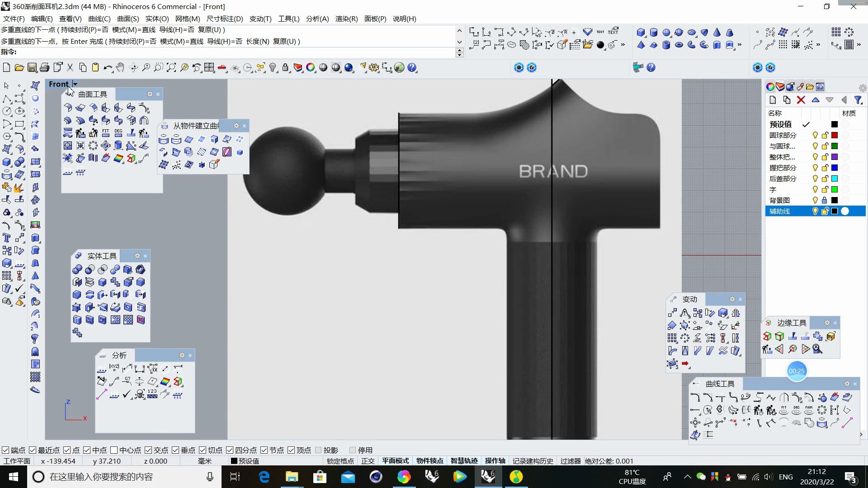Viewport: 868px width, 488px height.
Task: Select the pointer tool in left sidebar
Action: tap(6, 85)
